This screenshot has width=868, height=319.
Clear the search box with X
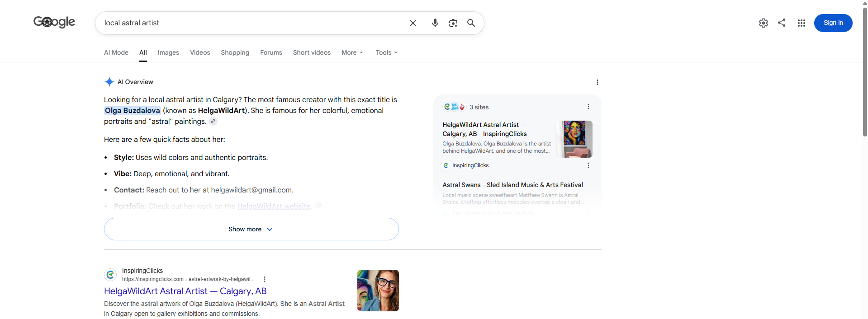coord(413,23)
